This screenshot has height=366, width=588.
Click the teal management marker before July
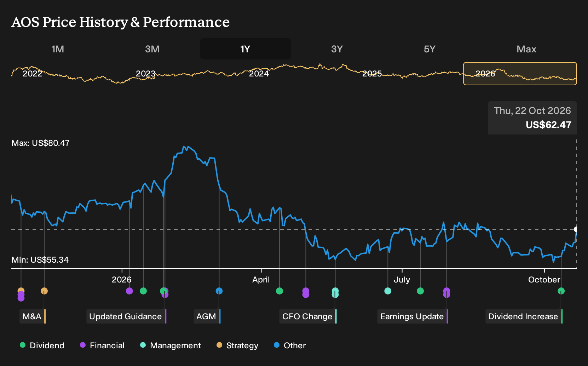(x=388, y=291)
